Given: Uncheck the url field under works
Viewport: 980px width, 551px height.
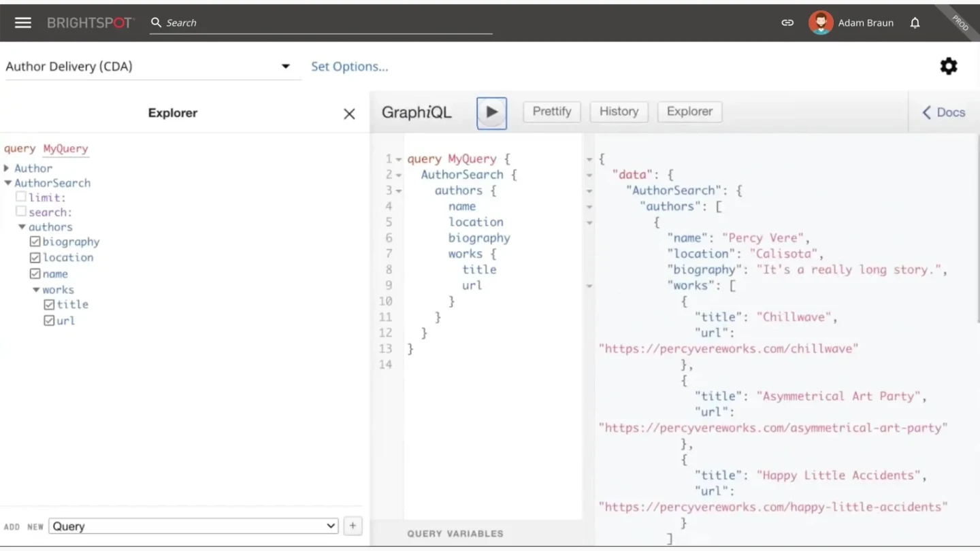Looking at the screenshot, I should pos(47,320).
